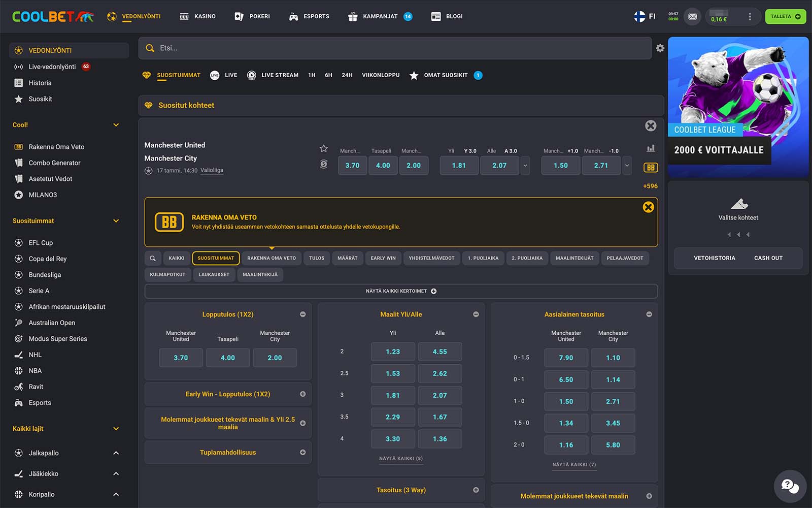This screenshot has height=508, width=812.
Task: Open the three-dot account menu
Action: point(750,17)
